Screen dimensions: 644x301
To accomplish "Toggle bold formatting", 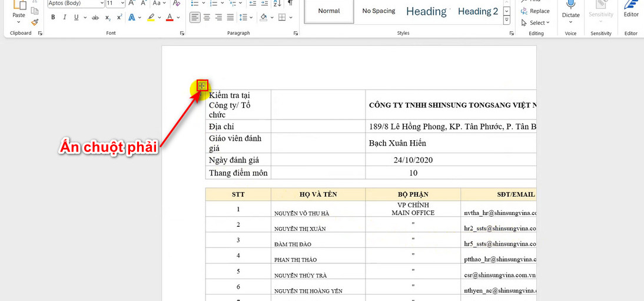I will (x=53, y=17).
